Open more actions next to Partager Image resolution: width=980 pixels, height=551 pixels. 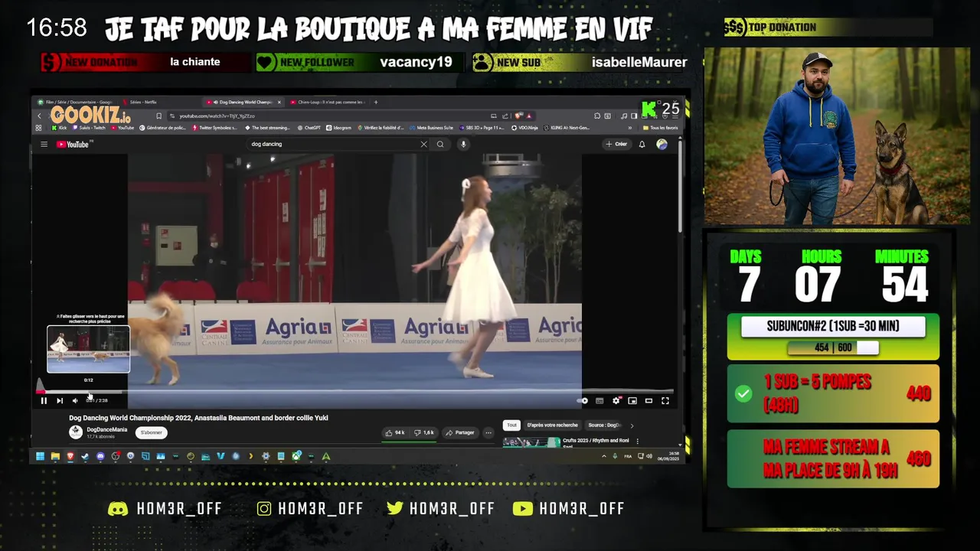click(x=488, y=432)
